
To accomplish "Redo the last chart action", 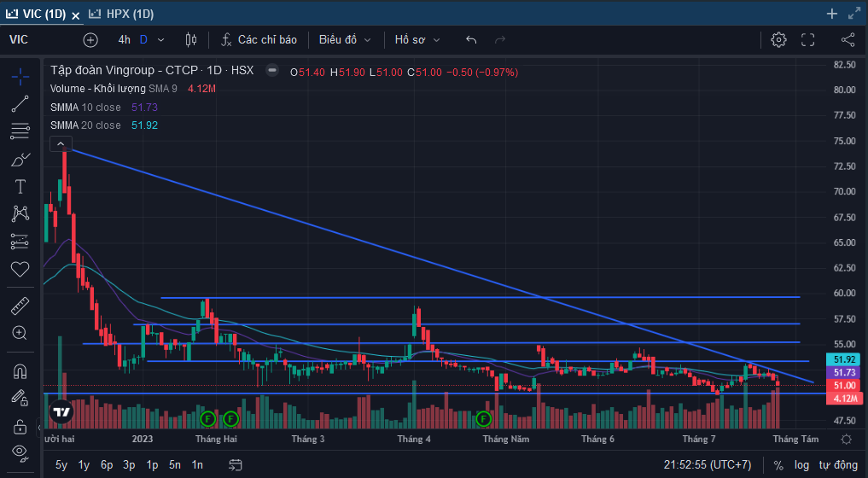I will tap(500, 40).
